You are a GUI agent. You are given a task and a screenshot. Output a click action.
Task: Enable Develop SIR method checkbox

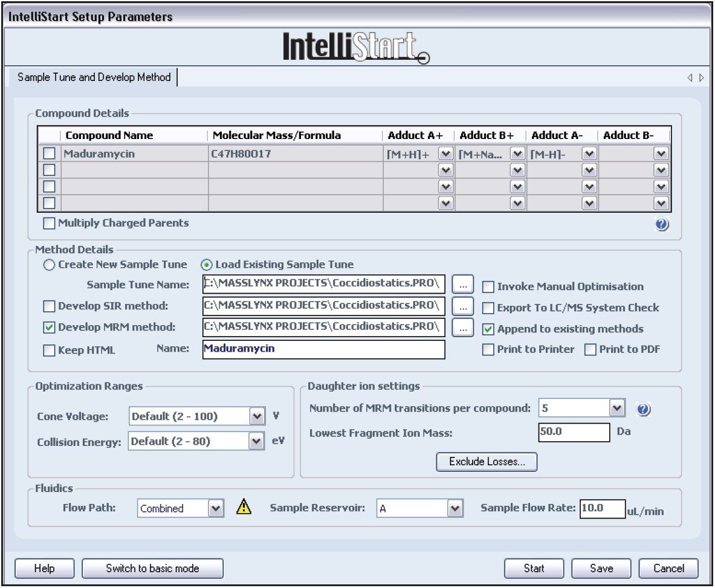pos(49,306)
